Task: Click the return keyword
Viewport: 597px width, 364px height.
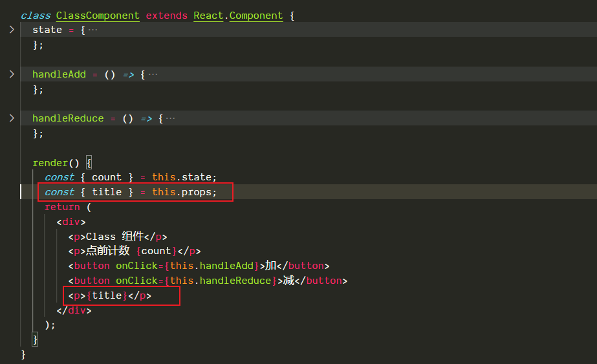Action: pyautogui.click(x=62, y=207)
